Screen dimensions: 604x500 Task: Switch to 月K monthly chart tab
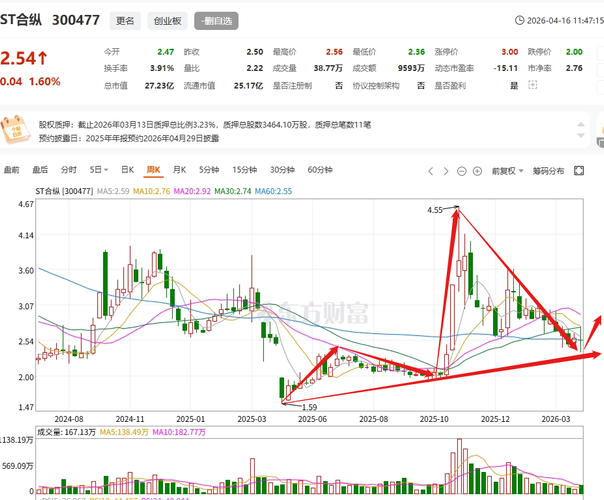(179, 170)
